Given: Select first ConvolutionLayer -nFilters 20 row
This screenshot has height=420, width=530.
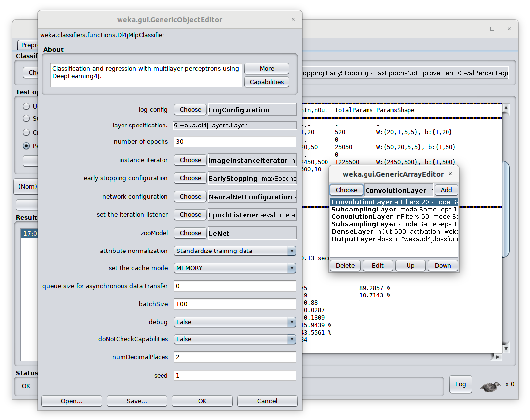Looking at the screenshot, I should click(394, 202).
